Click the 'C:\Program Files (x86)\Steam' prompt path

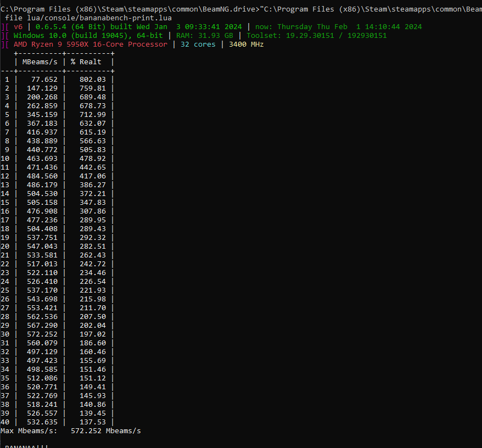(62, 9)
